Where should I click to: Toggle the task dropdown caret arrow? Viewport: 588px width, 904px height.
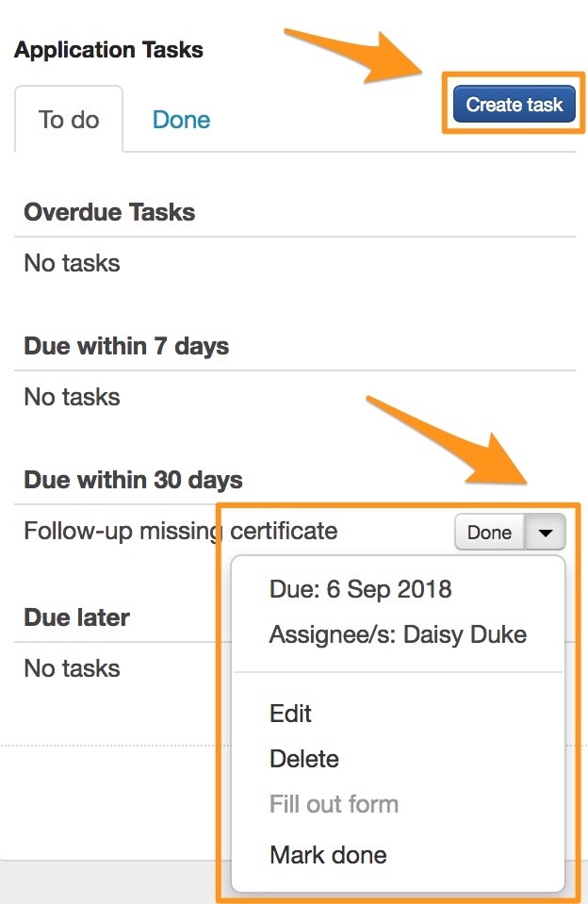[x=546, y=533]
